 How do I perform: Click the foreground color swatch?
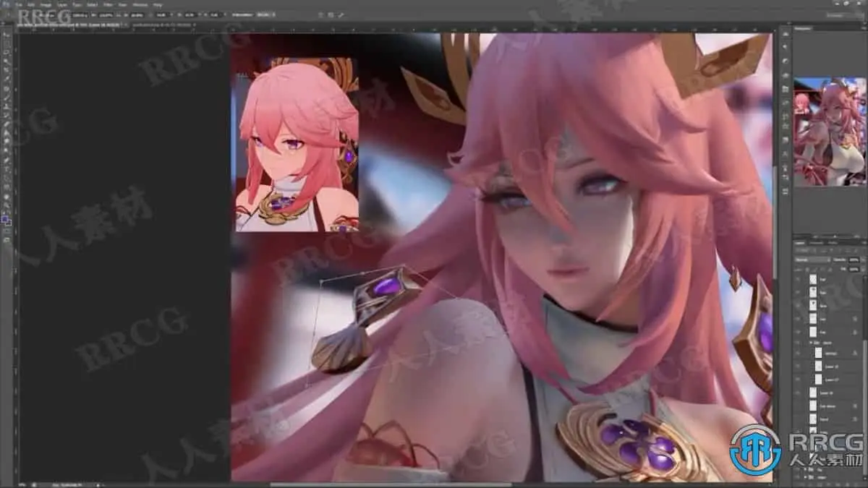pos(4,218)
